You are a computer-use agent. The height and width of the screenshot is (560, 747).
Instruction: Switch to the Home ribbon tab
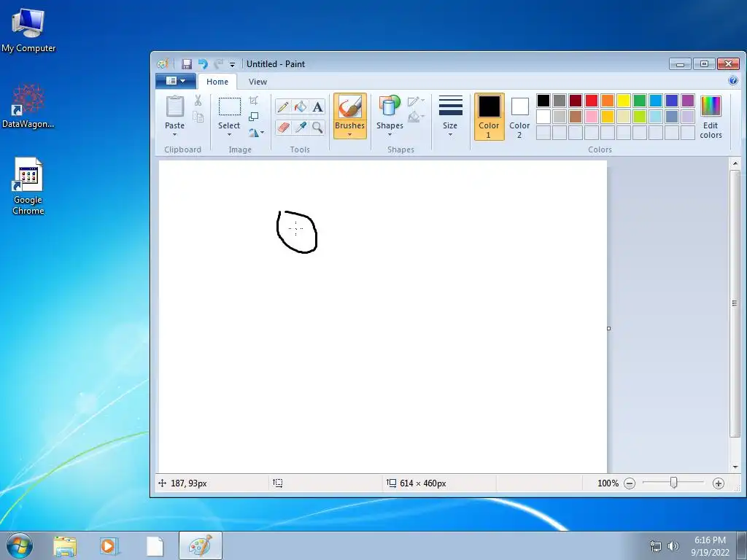tap(217, 82)
